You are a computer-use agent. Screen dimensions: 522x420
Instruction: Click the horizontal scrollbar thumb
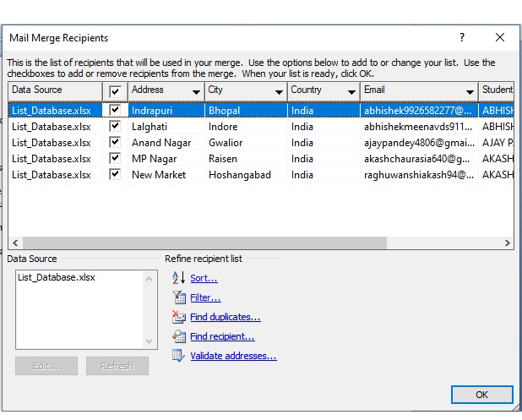pyautogui.click(x=204, y=243)
